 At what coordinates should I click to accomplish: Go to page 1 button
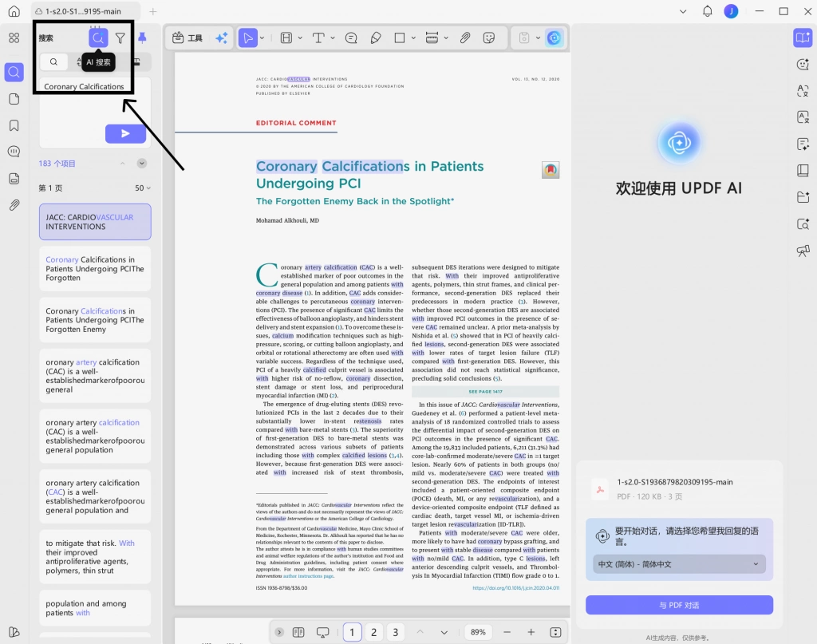point(352,632)
